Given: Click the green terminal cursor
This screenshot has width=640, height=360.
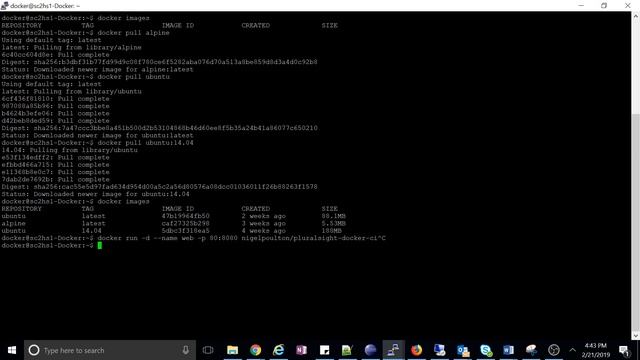Looking at the screenshot, I should point(100,245).
